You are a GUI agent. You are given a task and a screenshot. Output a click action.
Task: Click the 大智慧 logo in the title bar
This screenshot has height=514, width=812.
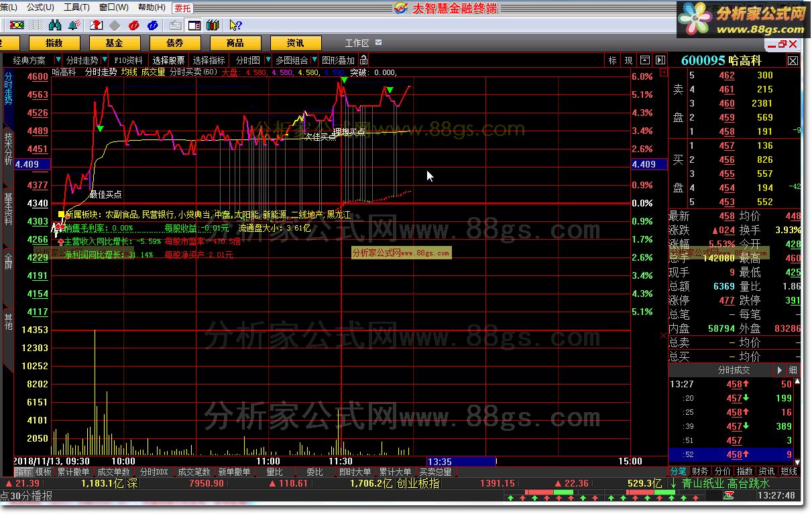click(x=401, y=7)
